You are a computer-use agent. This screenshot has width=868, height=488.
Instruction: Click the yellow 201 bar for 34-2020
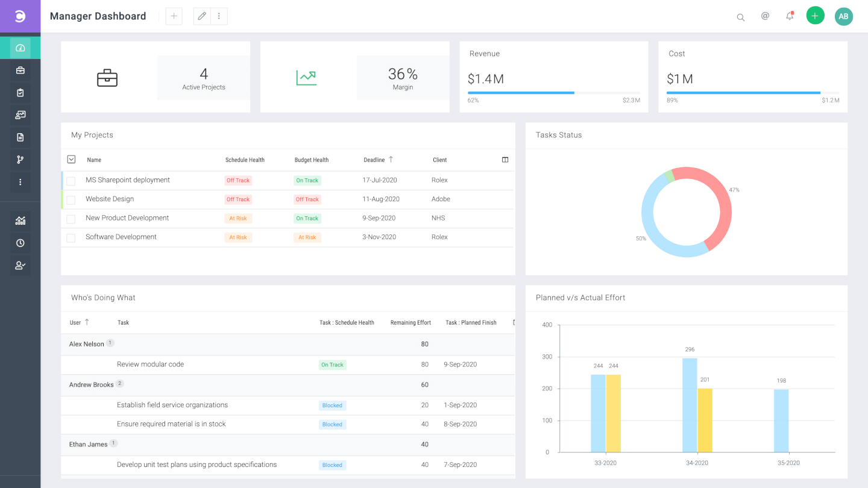click(x=705, y=420)
